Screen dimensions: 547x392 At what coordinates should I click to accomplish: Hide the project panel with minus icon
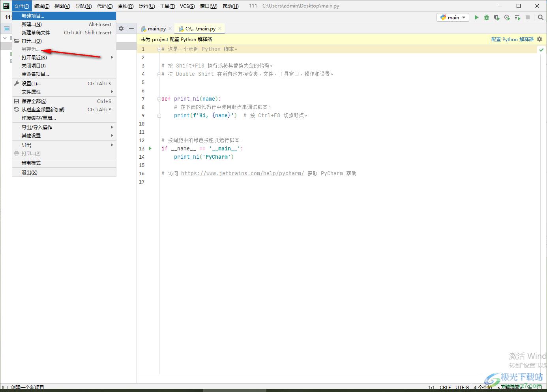coord(131,28)
